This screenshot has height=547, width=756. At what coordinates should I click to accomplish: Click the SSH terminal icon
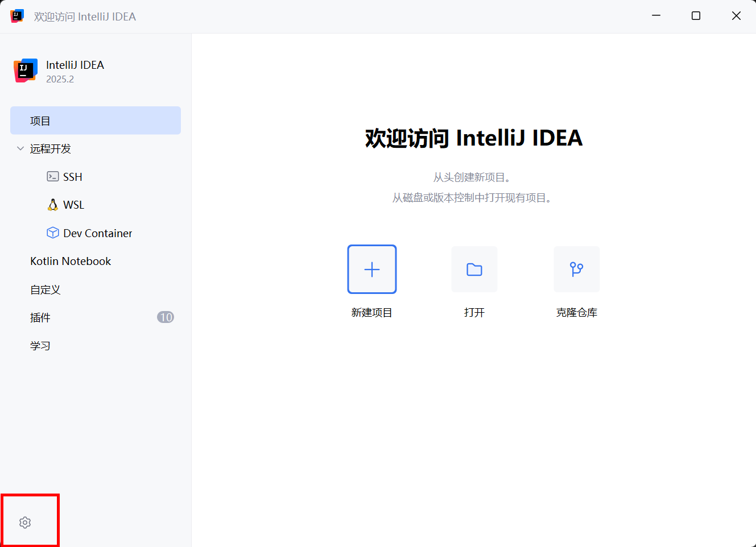coord(53,176)
